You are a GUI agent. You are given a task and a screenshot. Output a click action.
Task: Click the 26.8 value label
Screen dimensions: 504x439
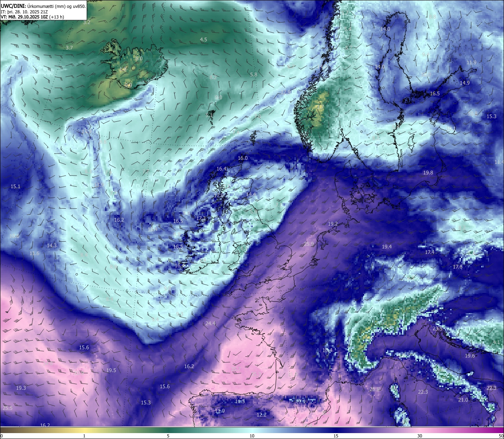click(374, 389)
